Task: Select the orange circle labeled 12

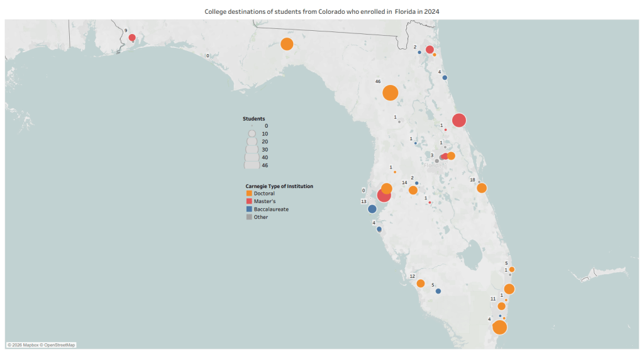Action: (420, 283)
